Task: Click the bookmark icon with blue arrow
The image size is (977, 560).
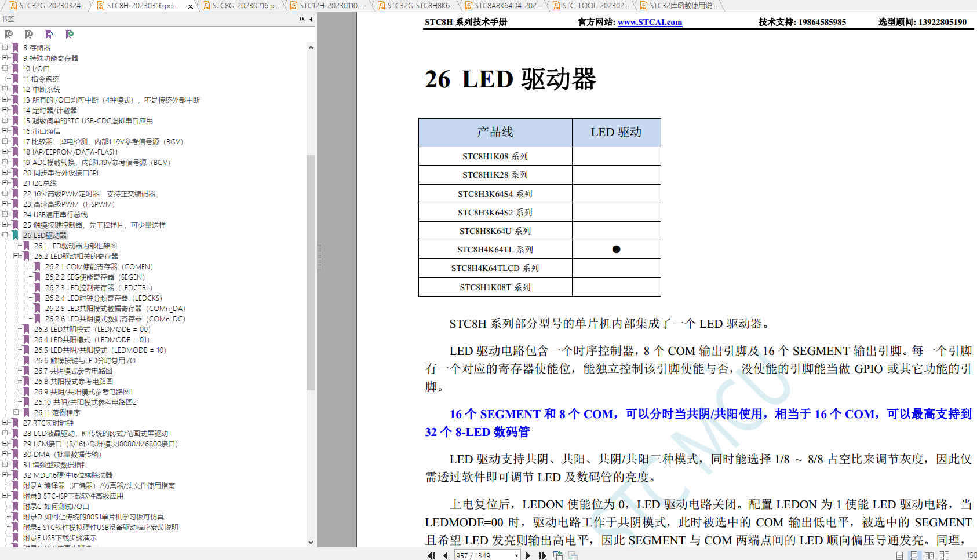Action: tap(49, 34)
